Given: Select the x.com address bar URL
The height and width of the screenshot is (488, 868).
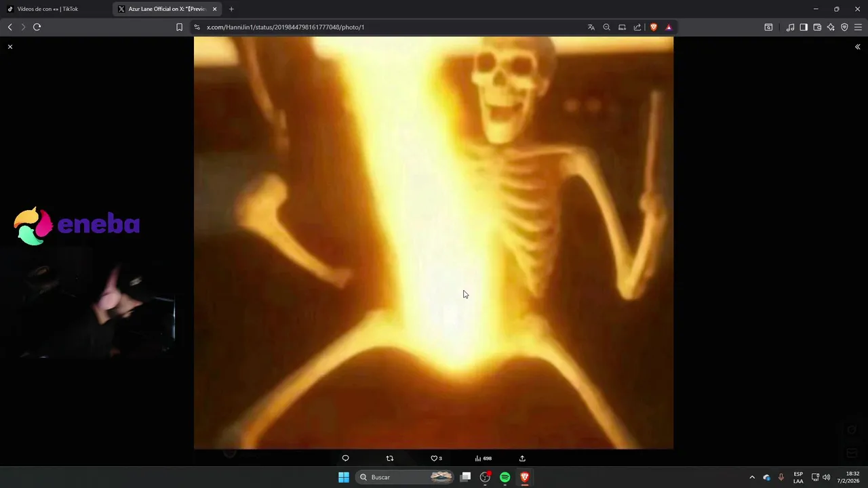Looking at the screenshot, I should pos(285,27).
